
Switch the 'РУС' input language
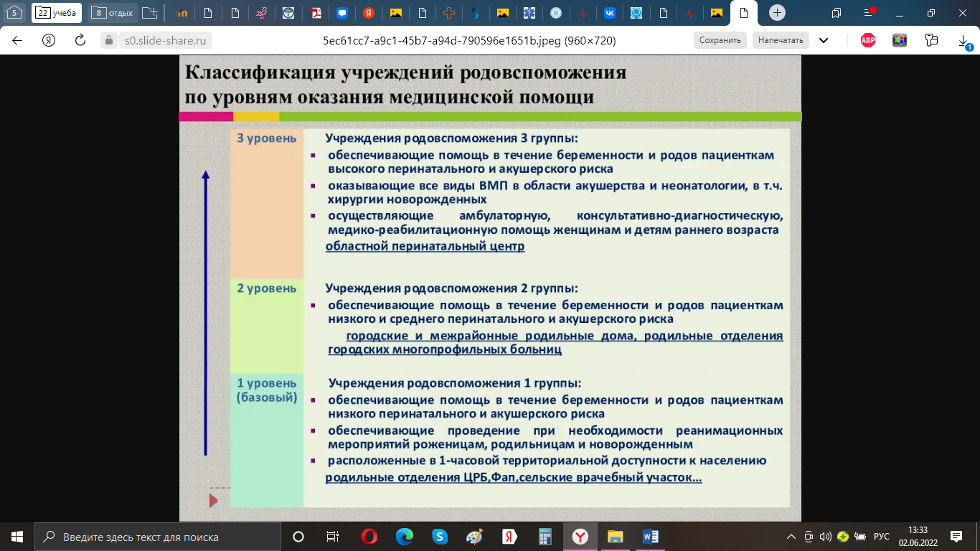point(882,536)
